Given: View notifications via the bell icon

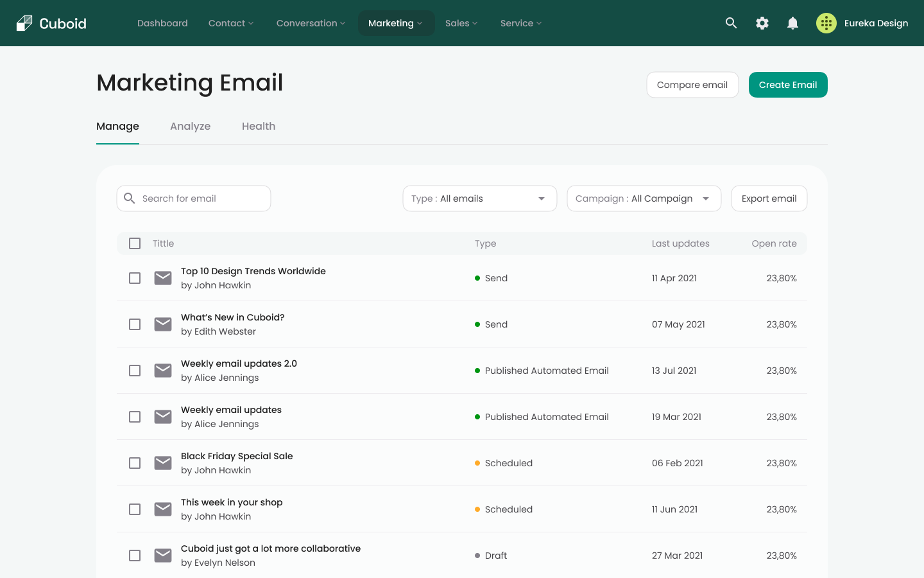Looking at the screenshot, I should (x=792, y=23).
